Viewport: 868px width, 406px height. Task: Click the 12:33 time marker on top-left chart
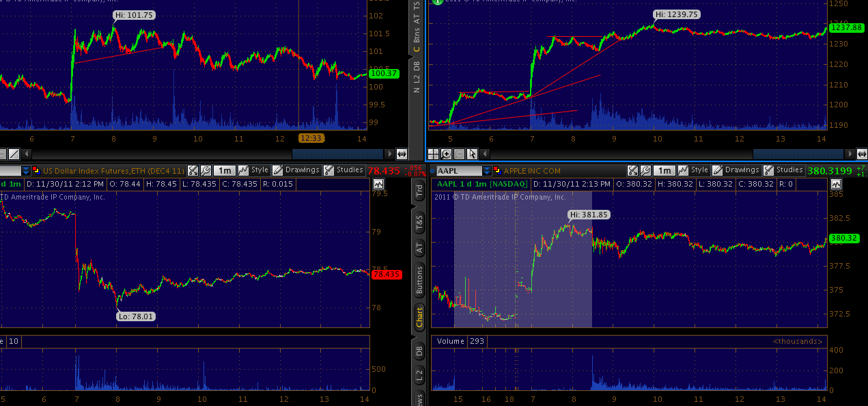(311, 138)
